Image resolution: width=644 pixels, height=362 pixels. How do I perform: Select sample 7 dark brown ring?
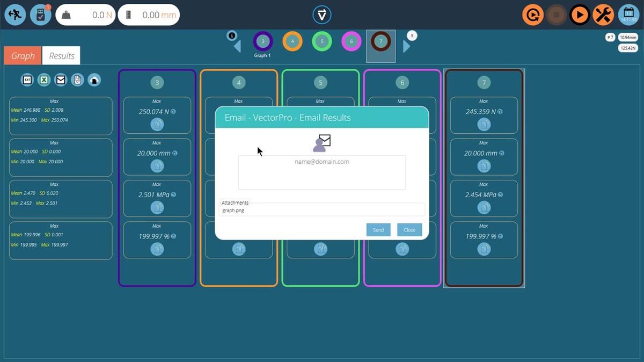click(x=381, y=41)
